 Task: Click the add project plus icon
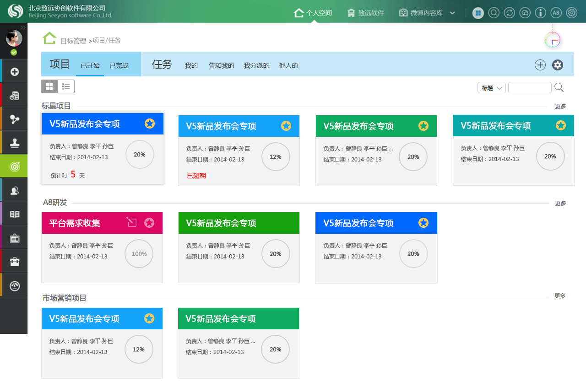[540, 65]
